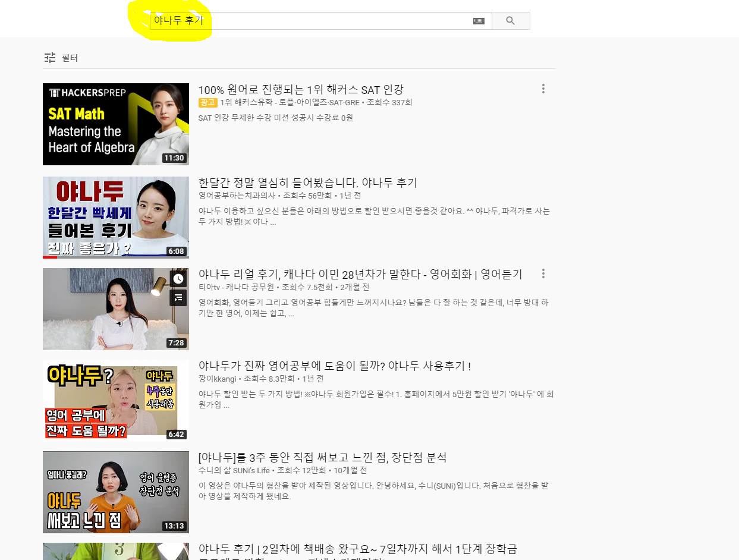This screenshot has width=739, height=560.
Task: Open more options for 야나두 리얼 후기 video
Action: point(543,274)
